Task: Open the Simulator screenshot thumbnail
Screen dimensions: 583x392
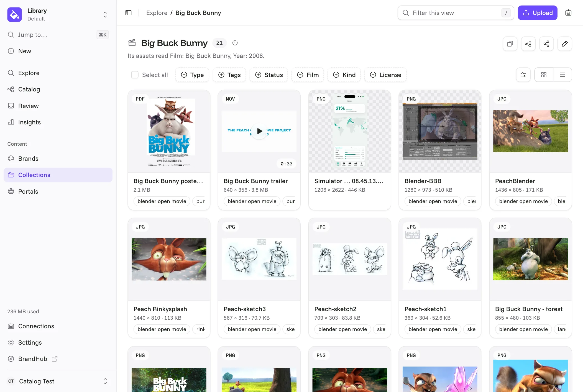Action: tap(350, 131)
